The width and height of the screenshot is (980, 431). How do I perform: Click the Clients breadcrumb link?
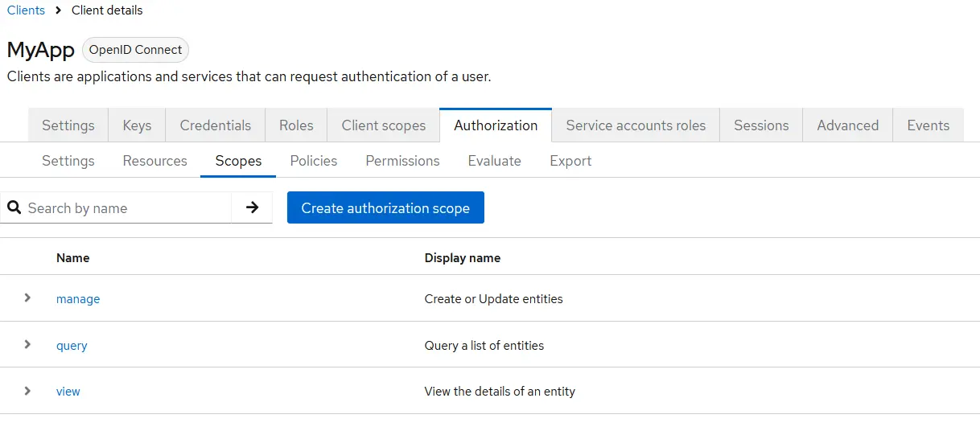(26, 10)
